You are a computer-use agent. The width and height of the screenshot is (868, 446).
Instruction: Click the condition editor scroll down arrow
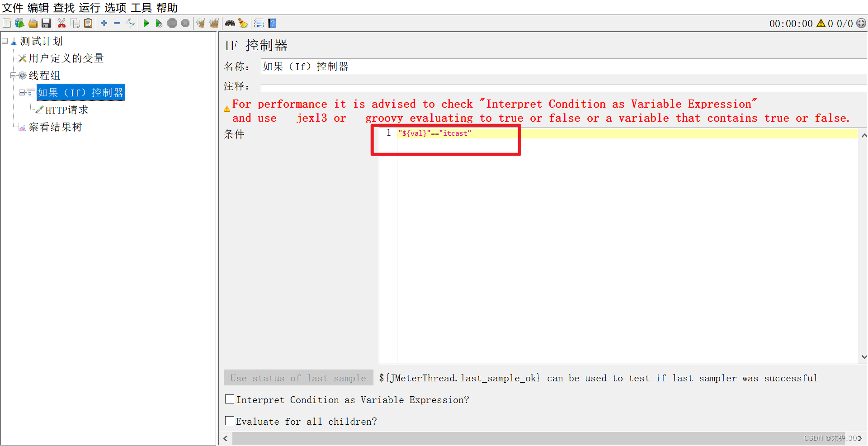(x=864, y=357)
